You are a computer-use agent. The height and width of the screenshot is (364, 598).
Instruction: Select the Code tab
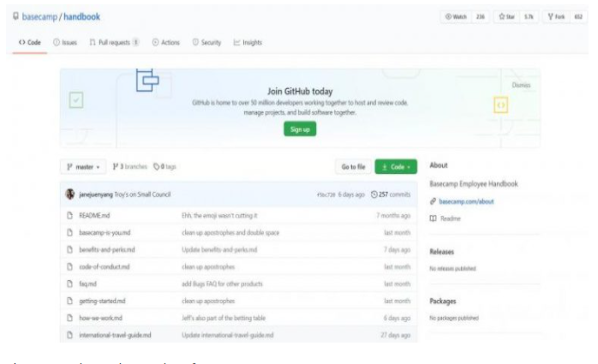(x=30, y=42)
